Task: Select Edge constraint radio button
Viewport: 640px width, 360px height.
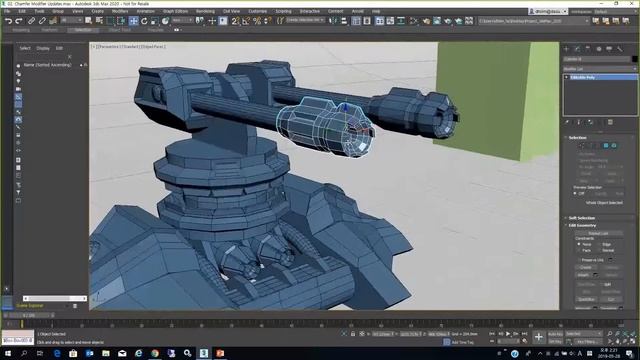Action: click(x=599, y=244)
